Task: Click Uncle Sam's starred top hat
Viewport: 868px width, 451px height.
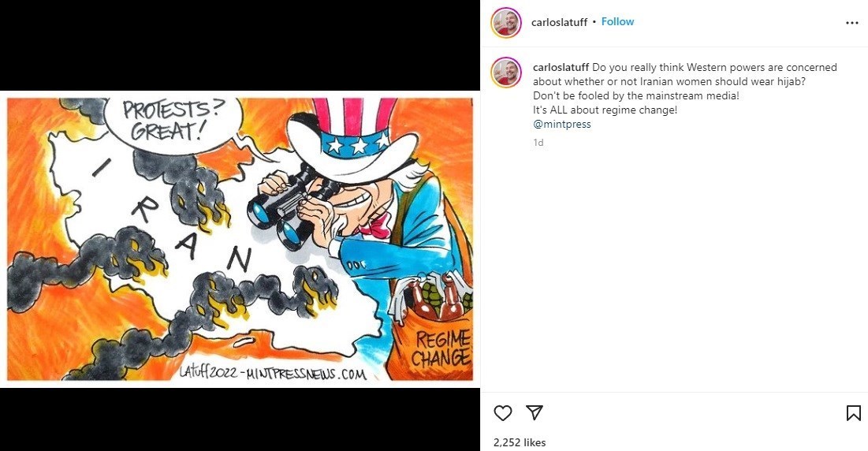Action: 353,138
